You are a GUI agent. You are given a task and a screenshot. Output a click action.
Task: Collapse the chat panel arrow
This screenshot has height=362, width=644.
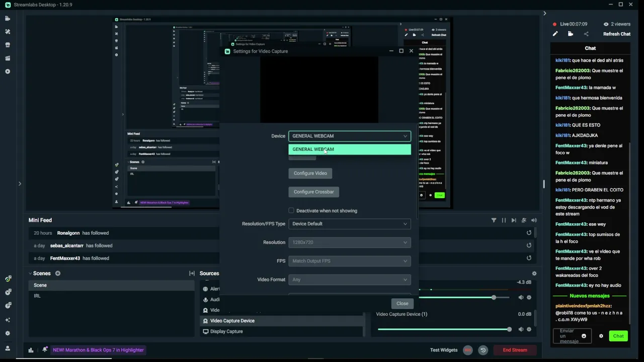[x=544, y=13]
